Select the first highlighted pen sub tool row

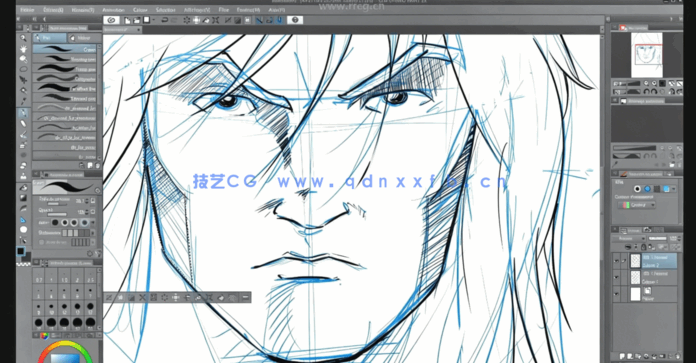(x=65, y=49)
